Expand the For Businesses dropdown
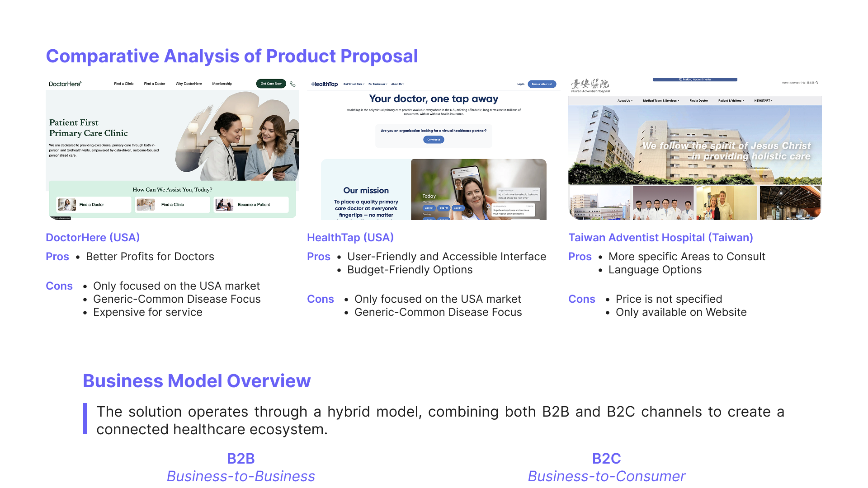The width and height of the screenshot is (868, 488). (377, 84)
